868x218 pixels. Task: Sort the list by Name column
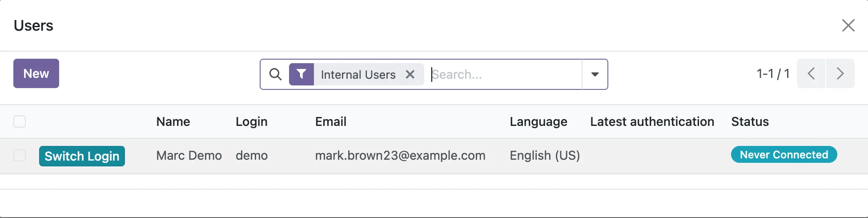point(173,121)
